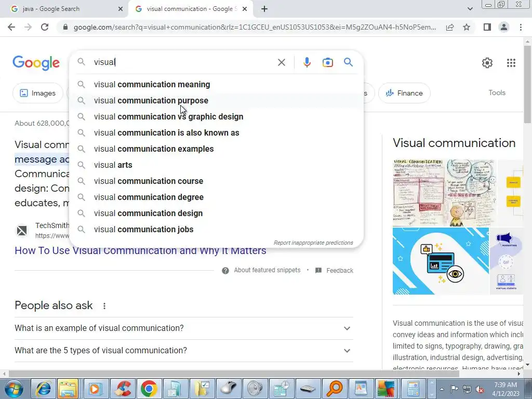Choose suggestion 'visual communication degree'

[x=216, y=197]
